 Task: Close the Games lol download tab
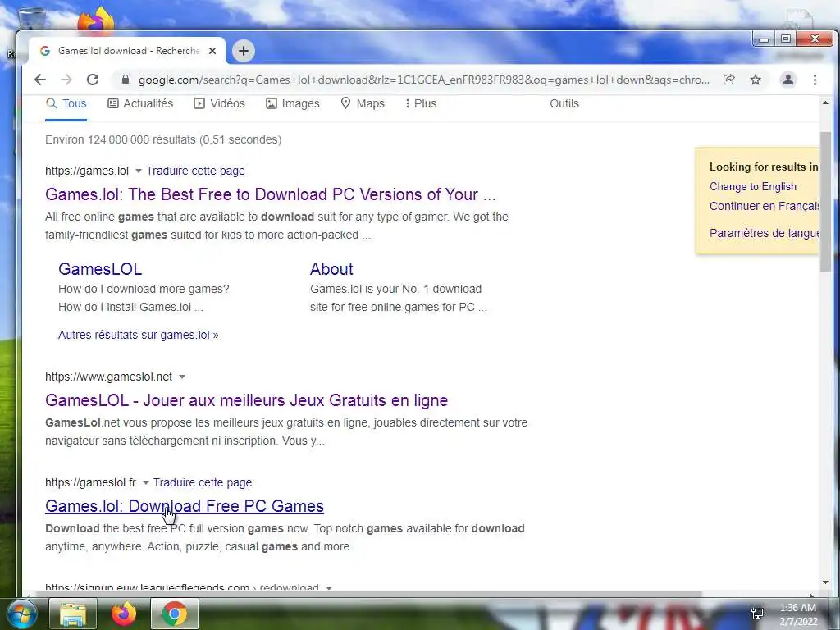tap(212, 51)
